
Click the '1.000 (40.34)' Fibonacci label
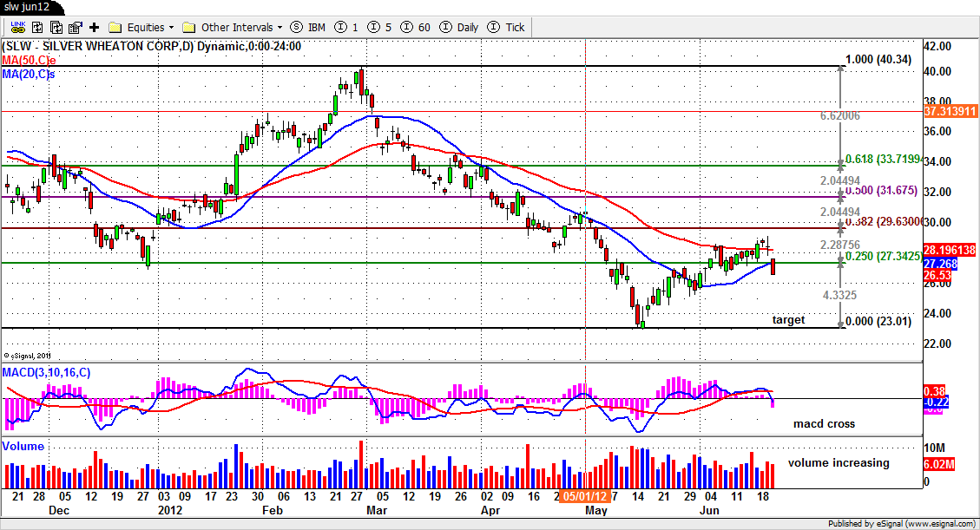pyautogui.click(x=878, y=59)
